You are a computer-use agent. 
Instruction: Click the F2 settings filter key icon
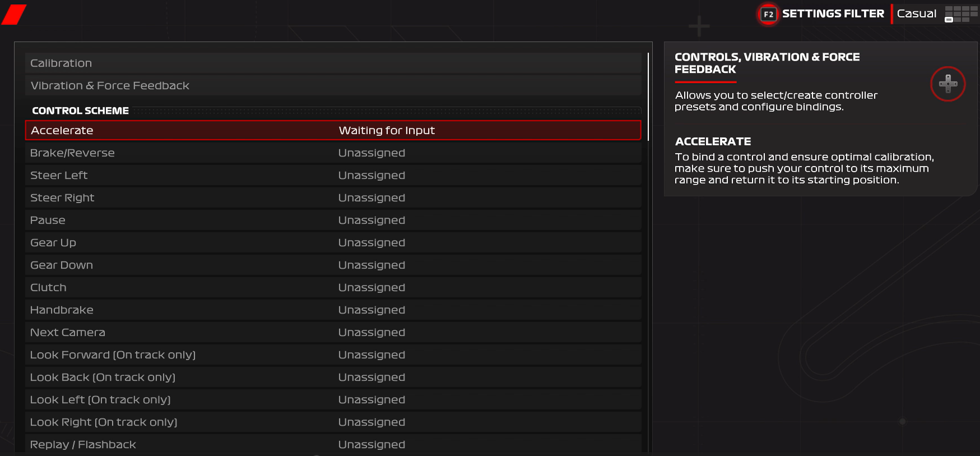[x=768, y=14]
